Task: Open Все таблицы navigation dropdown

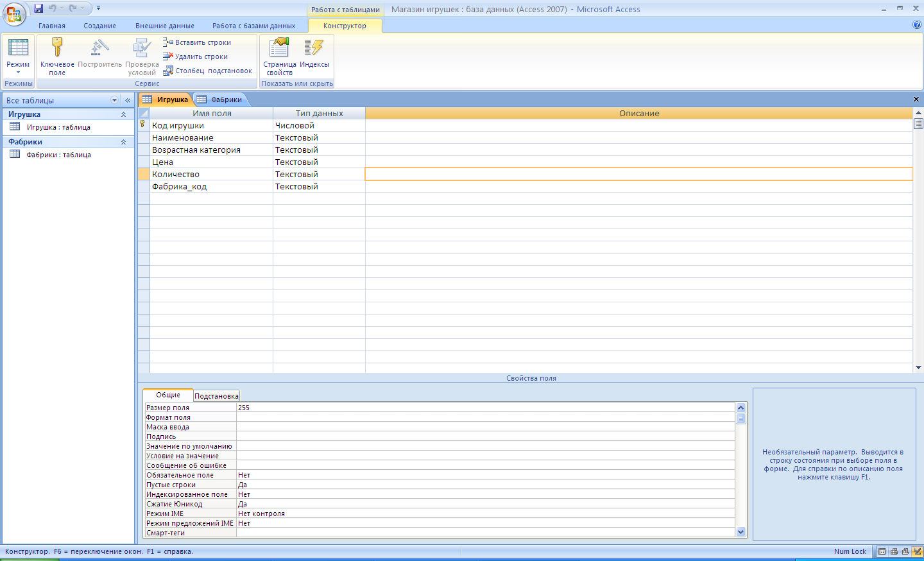Action: coord(115,100)
